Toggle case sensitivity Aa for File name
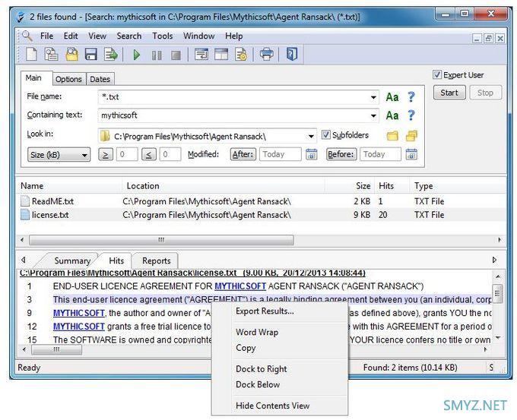Screen dimensions: 517x420 point(392,97)
